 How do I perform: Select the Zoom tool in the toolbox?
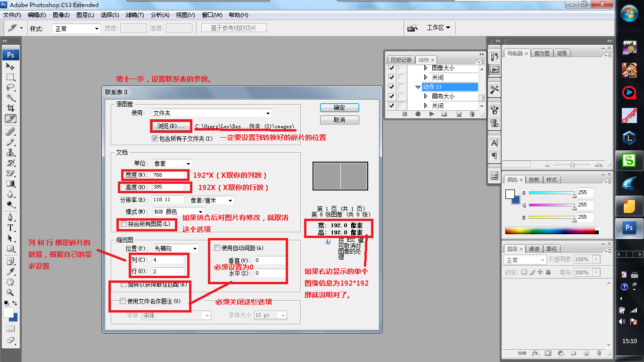point(10,292)
